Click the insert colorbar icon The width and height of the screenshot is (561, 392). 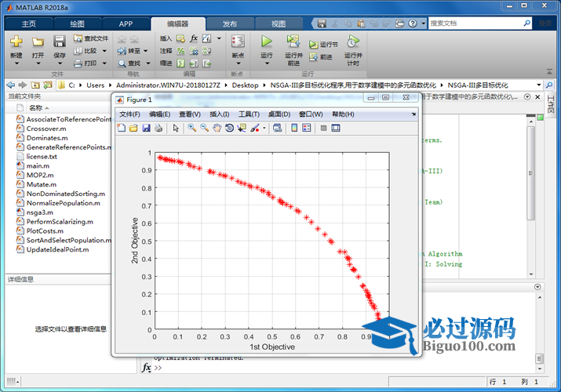click(294, 128)
